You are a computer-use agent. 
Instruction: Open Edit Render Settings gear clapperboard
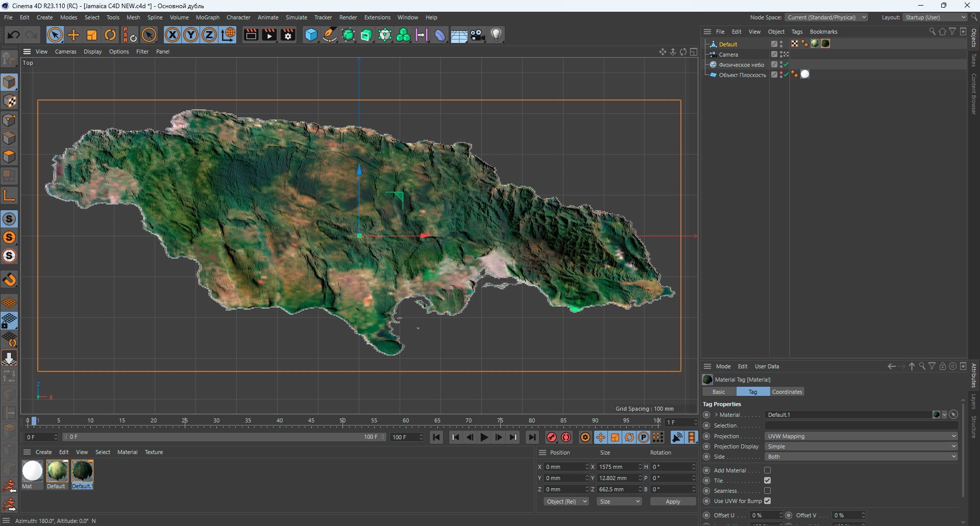pos(288,35)
